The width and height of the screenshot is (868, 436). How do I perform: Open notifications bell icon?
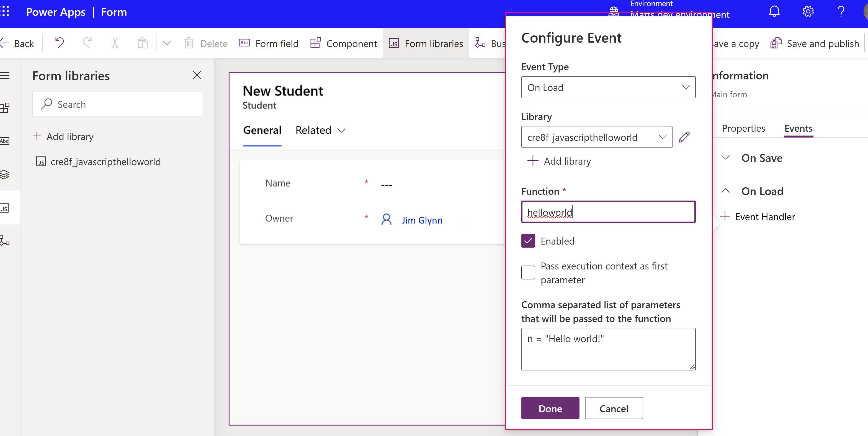pyautogui.click(x=774, y=11)
